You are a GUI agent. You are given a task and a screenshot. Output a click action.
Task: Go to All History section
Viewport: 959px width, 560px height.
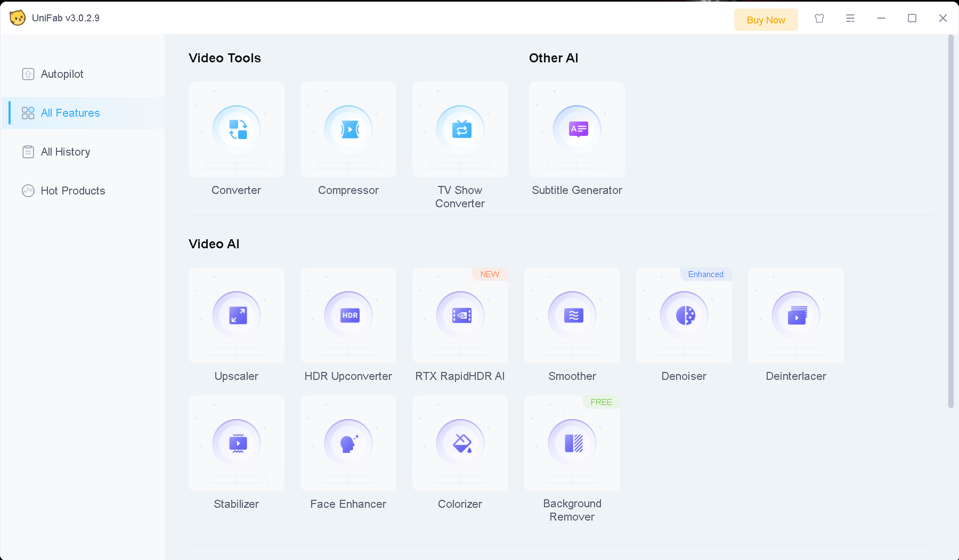pyautogui.click(x=83, y=152)
